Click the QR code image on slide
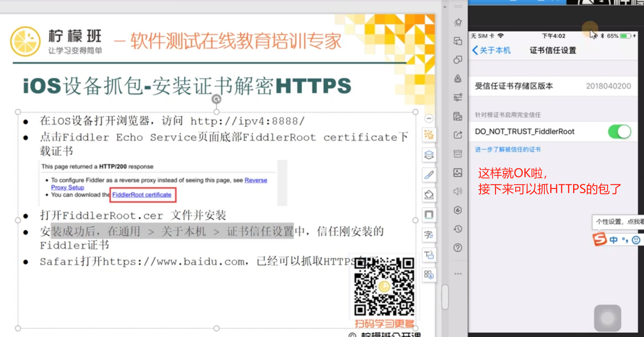The image size is (644, 337). [384, 287]
